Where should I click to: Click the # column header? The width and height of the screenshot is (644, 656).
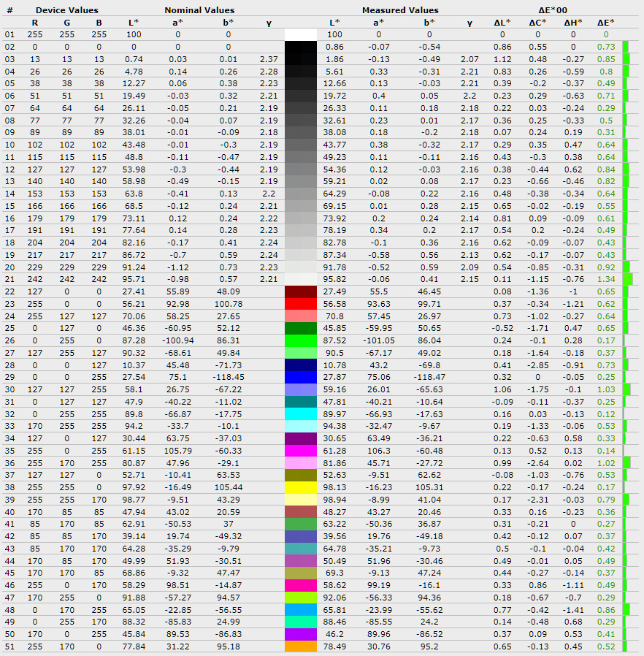click(9, 10)
